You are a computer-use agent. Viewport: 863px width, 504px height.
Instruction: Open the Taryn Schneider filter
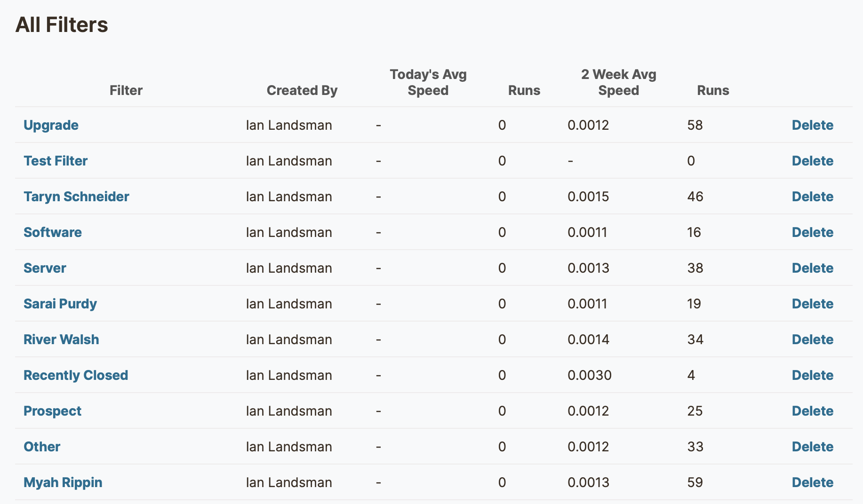coord(76,197)
